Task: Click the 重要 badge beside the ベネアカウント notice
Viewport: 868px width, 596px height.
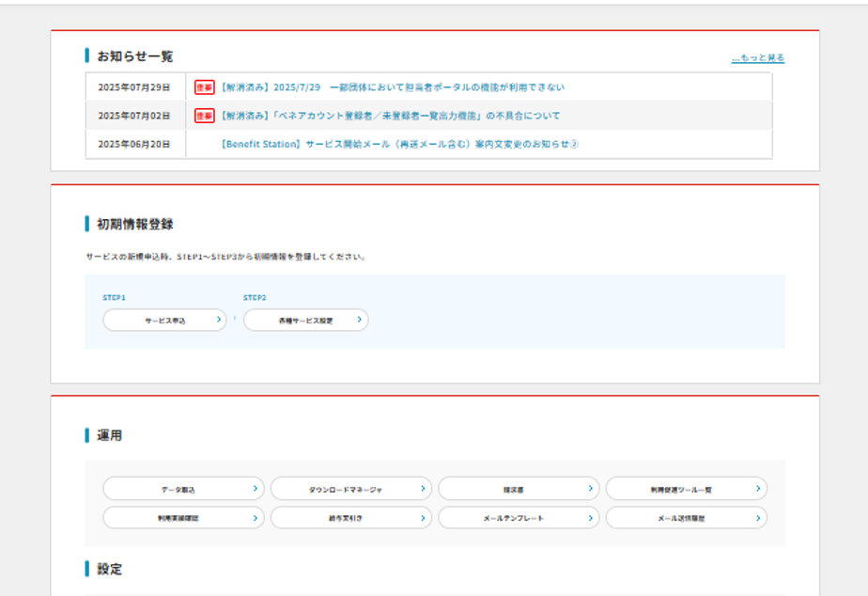Action: [204, 116]
